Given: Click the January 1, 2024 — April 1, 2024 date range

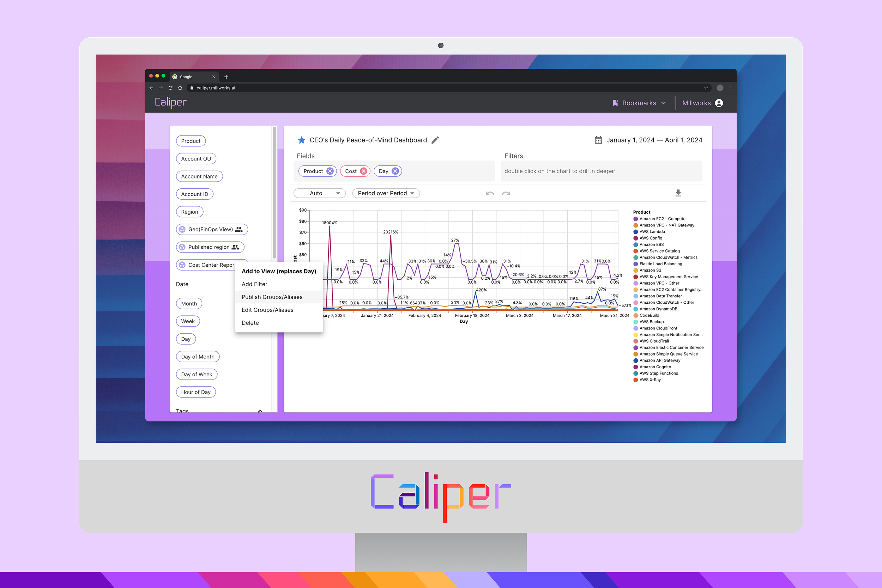Looking at the screenshot, I should 654,140.
